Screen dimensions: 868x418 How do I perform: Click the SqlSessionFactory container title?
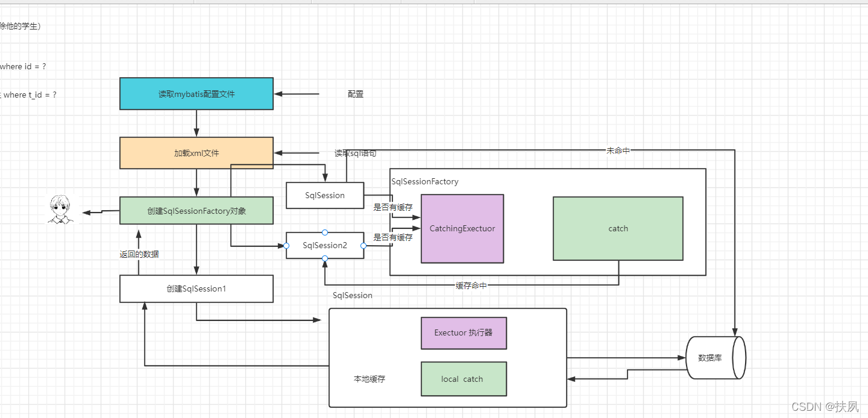point(425,181)
